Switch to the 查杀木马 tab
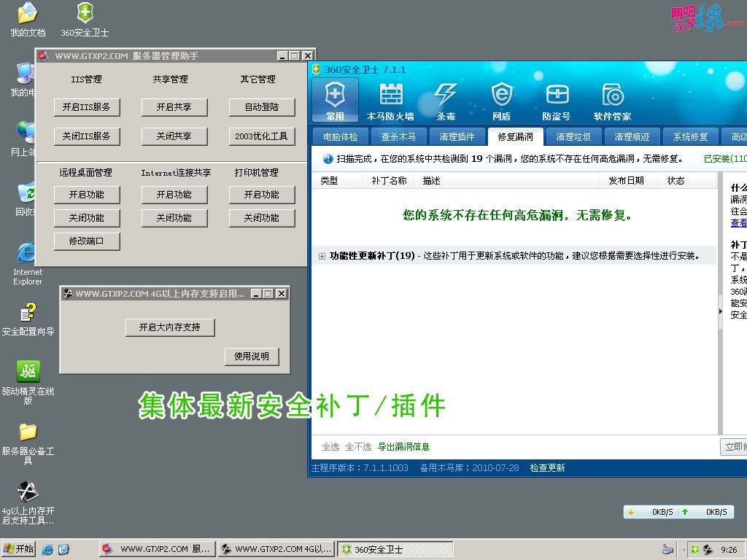Viewport: 747px width, 560px height. (398, 137)
